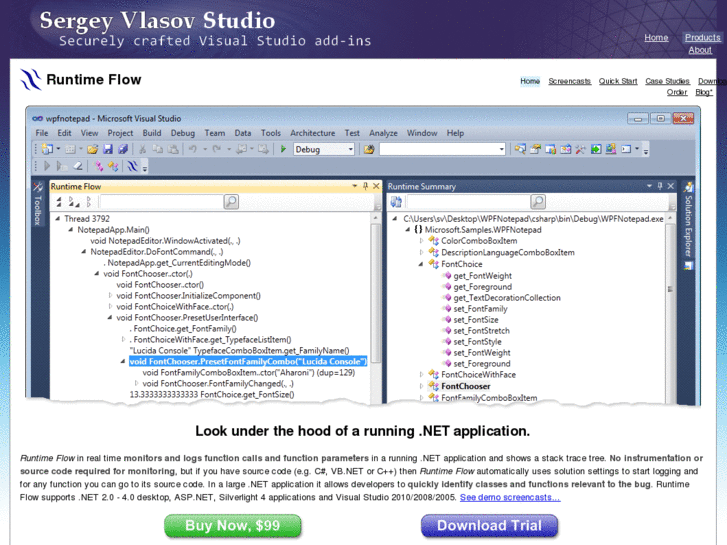Click the FontChooser class icon in summary
This screenshot has width=727, height=545.
click(x=433, y=386)
